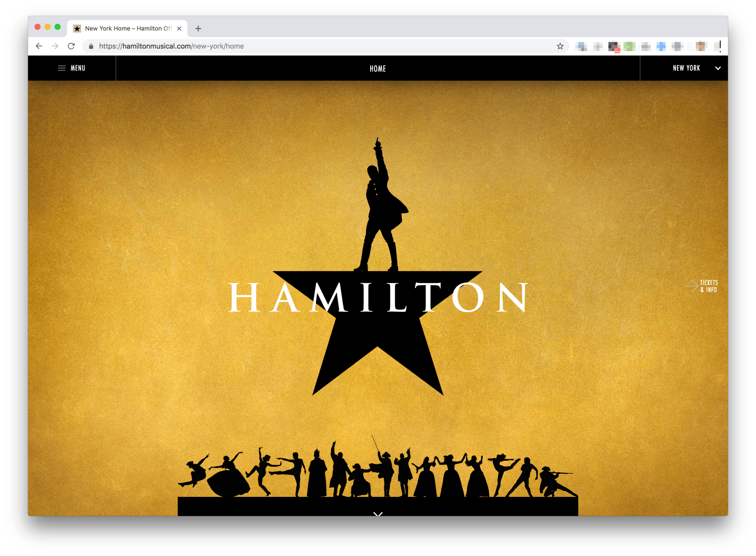Click the lock icon for site info

pyautogui.click(x=91, y=46)
